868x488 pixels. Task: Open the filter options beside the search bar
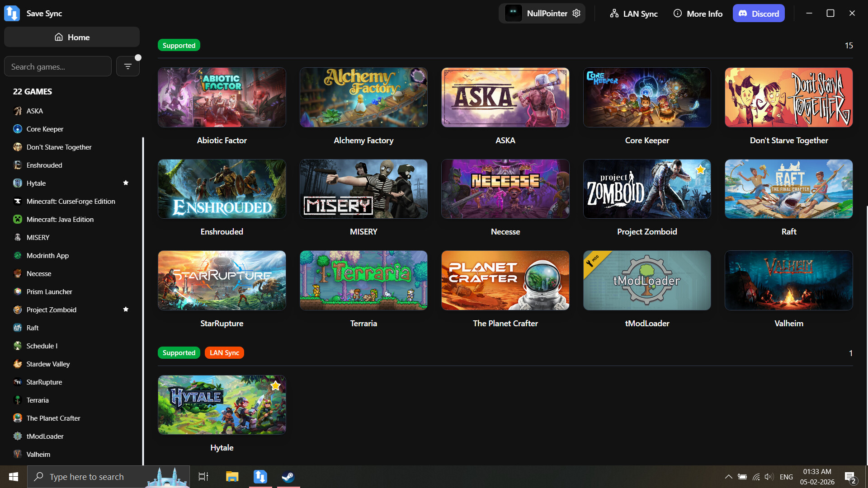[128, 66]
